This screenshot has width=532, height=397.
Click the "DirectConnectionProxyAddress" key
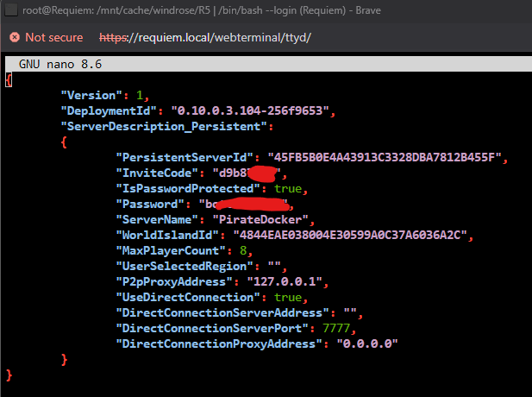coord(219,344)
